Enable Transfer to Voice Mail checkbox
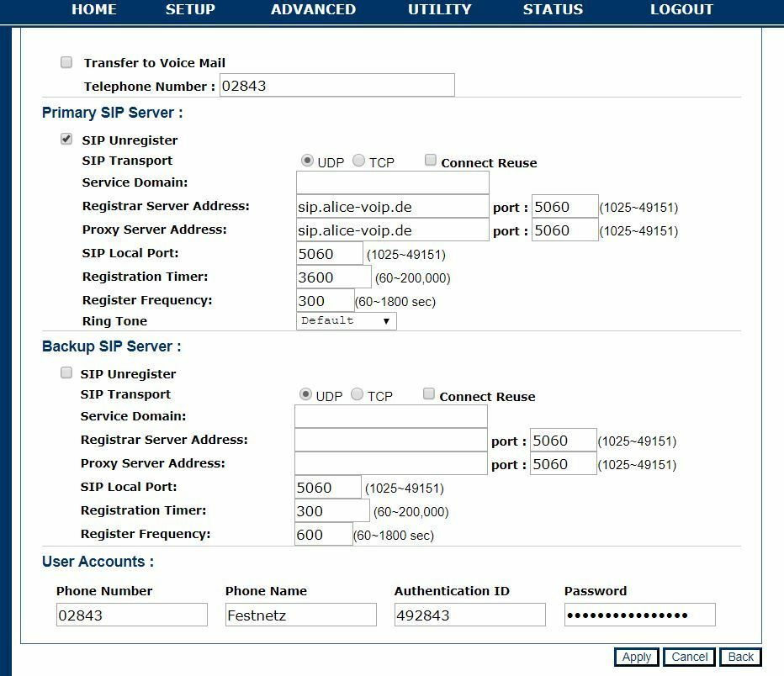 (x=66, y=62)
